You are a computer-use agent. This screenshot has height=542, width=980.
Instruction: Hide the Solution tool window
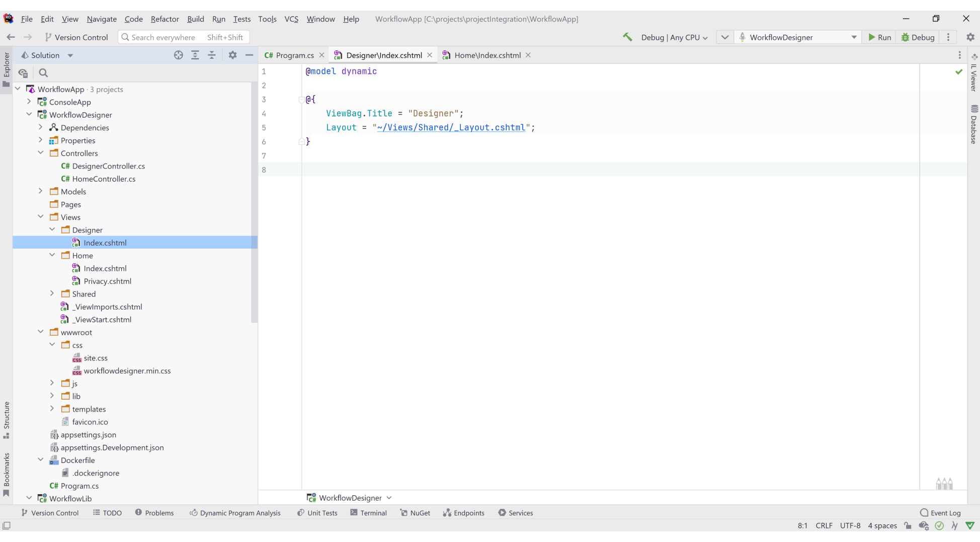click(x=249, y=55)
